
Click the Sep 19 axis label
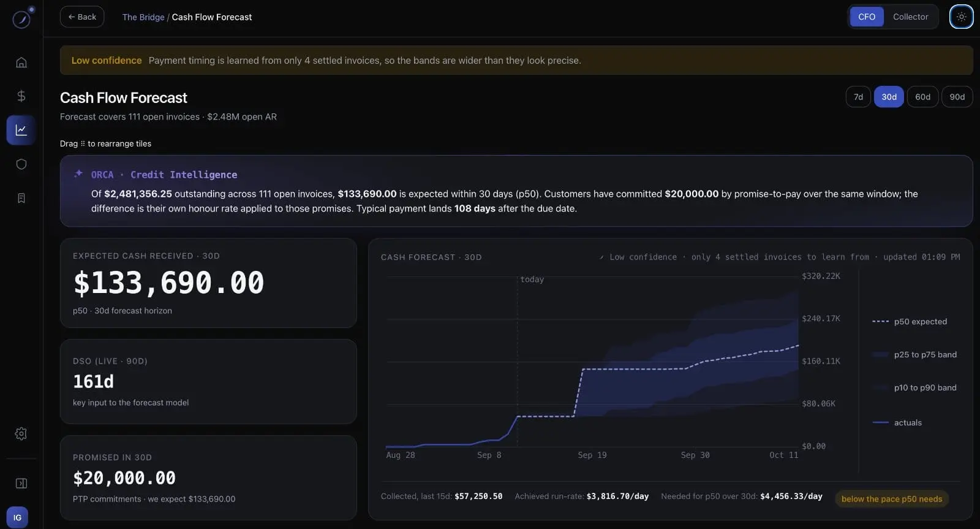click(x=592, y=455)
